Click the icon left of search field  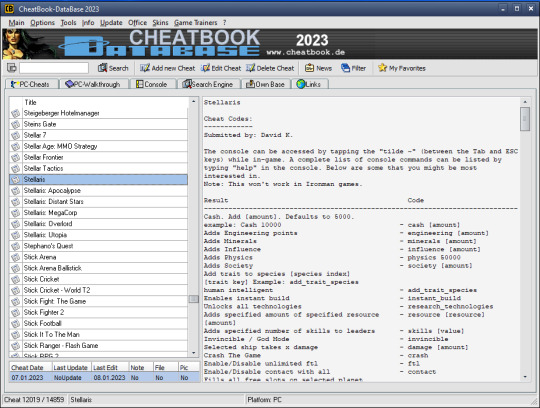(12, 68)
